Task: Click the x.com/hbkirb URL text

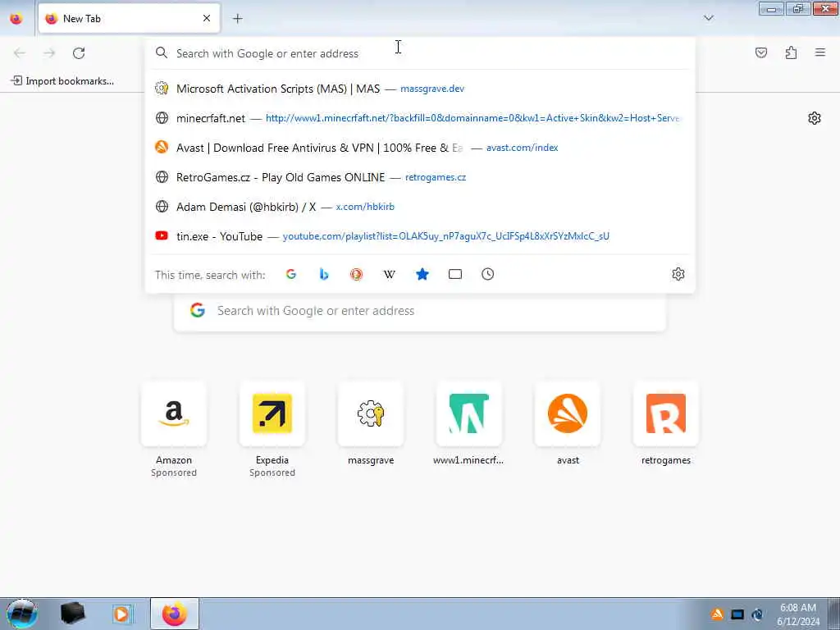Action: pyautogui.click(x=365, y=207)
